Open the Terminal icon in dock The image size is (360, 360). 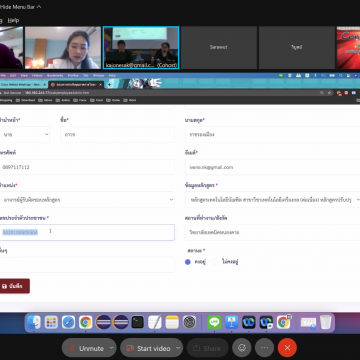(x=137, y=322)
